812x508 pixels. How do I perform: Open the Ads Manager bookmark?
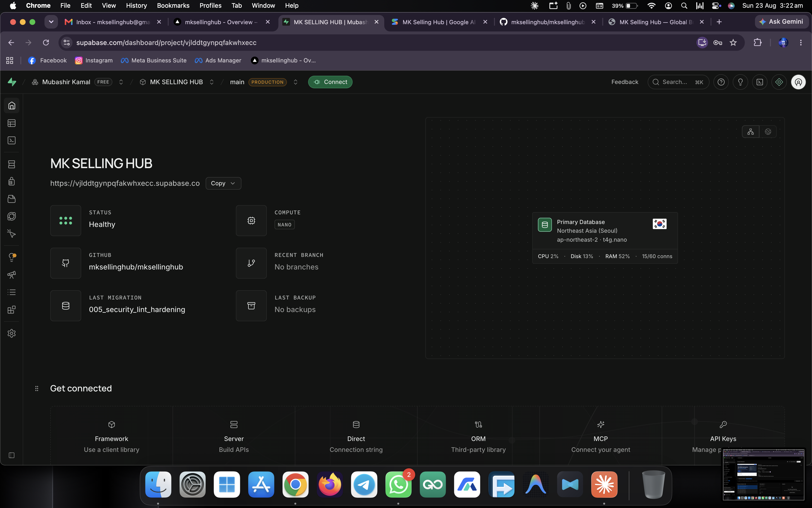[218, 60]
